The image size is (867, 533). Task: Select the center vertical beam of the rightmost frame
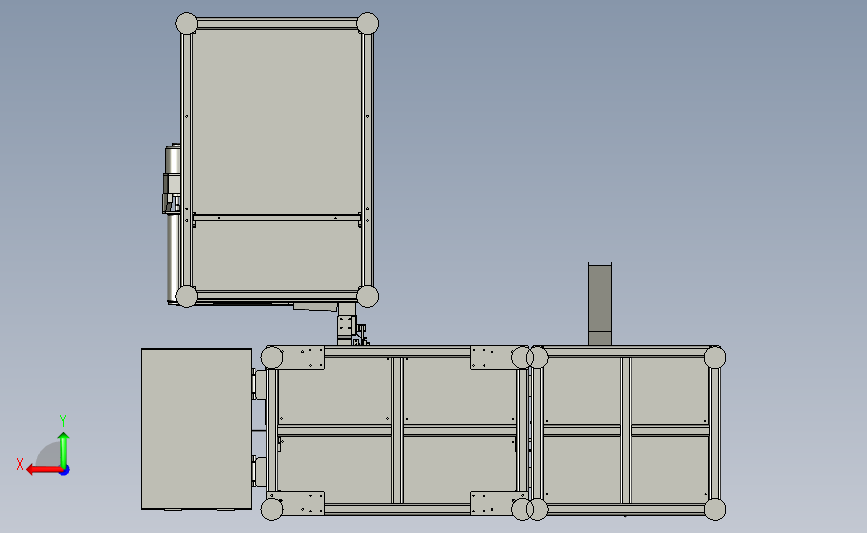point(626,430)
